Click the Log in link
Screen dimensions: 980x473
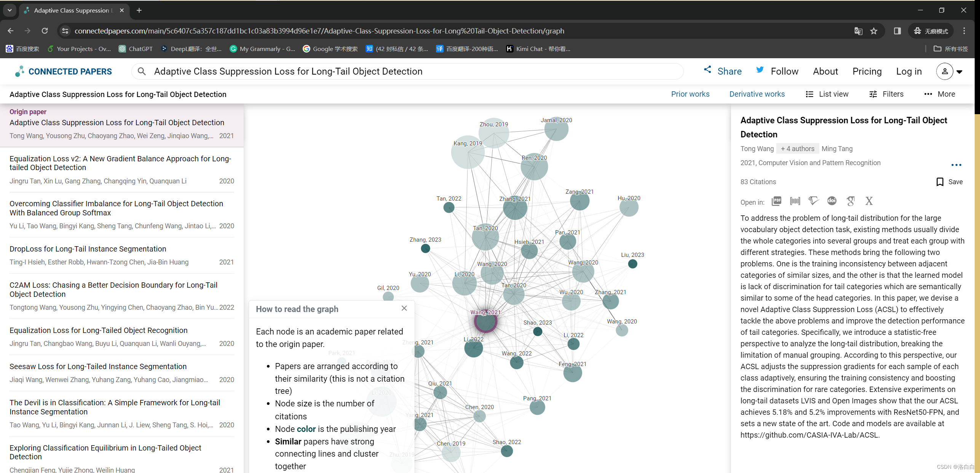(908, 72)
